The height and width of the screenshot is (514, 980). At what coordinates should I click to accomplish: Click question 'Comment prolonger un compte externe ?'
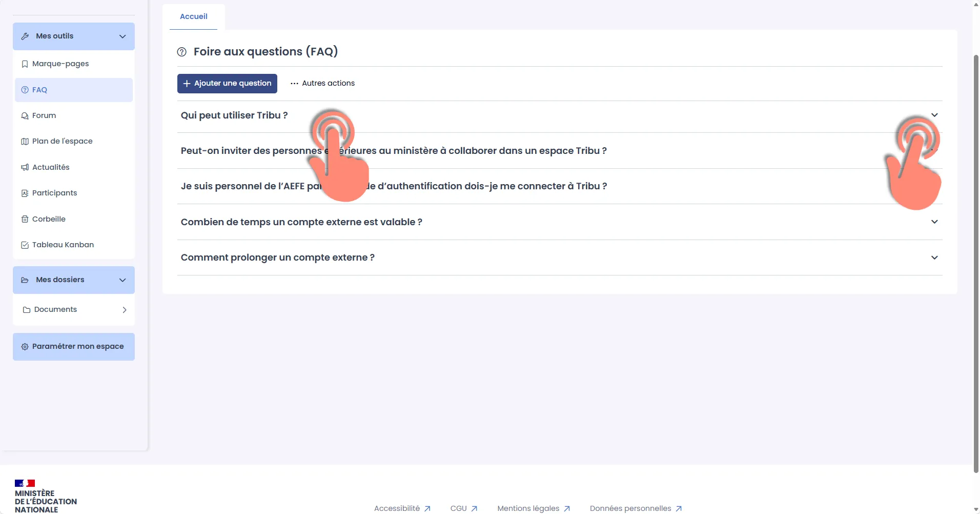[278, 258]
